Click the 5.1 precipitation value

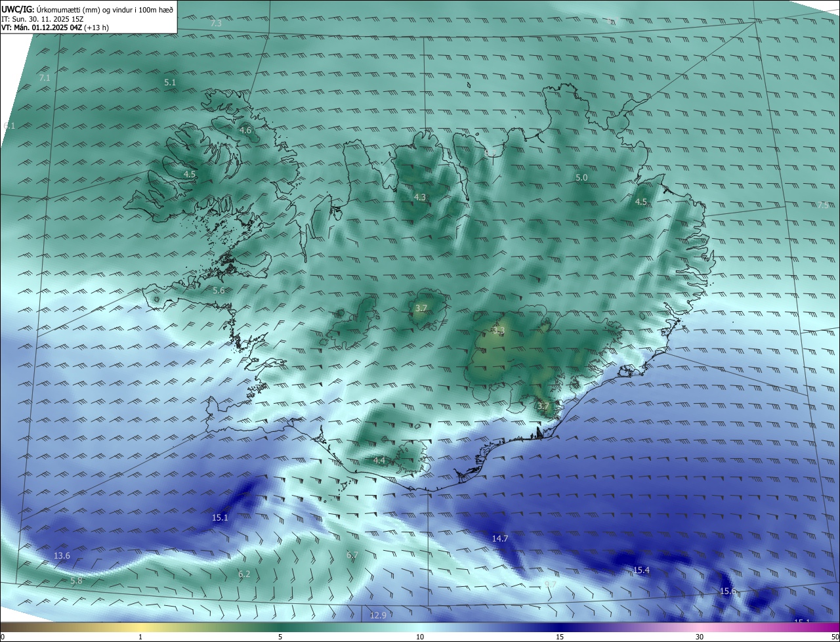[x=170, y=82]
